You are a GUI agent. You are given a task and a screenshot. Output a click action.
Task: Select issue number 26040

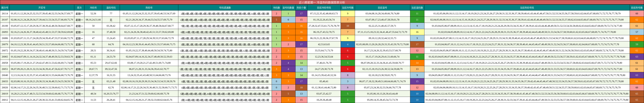click(5, 75)
